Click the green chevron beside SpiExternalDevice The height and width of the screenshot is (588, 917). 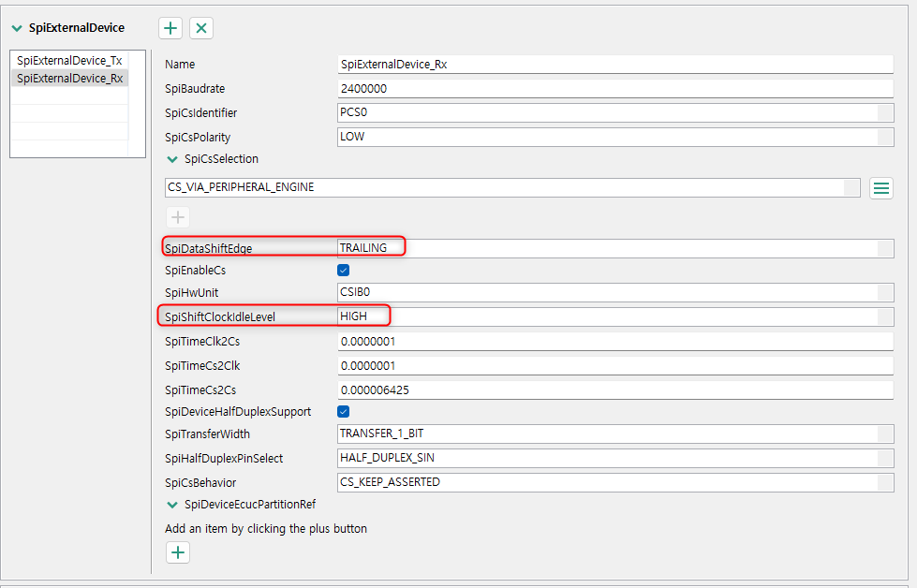[x=15, y=28]
